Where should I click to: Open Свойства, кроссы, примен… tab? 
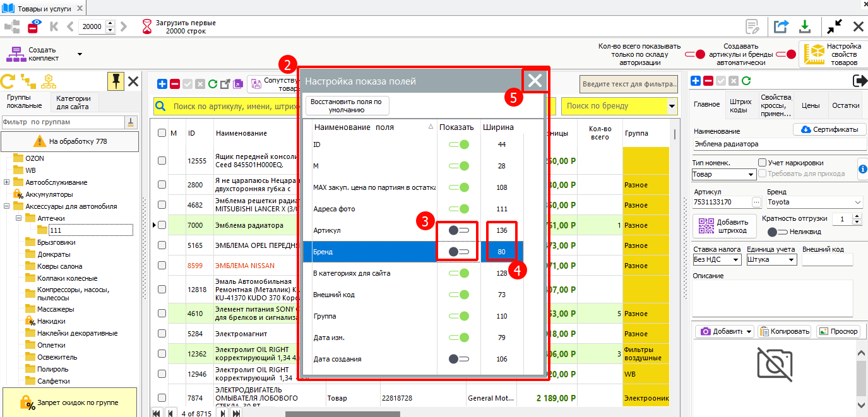776,105
